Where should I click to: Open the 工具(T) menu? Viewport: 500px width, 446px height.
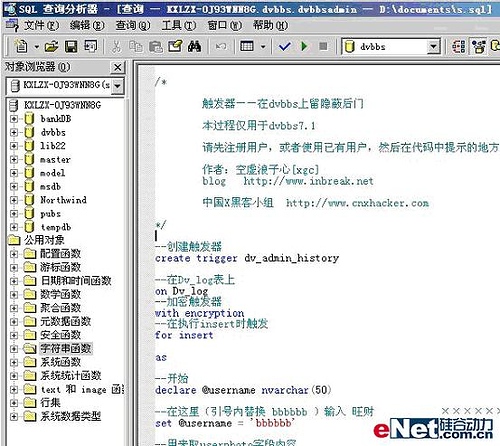pos(179,25)
